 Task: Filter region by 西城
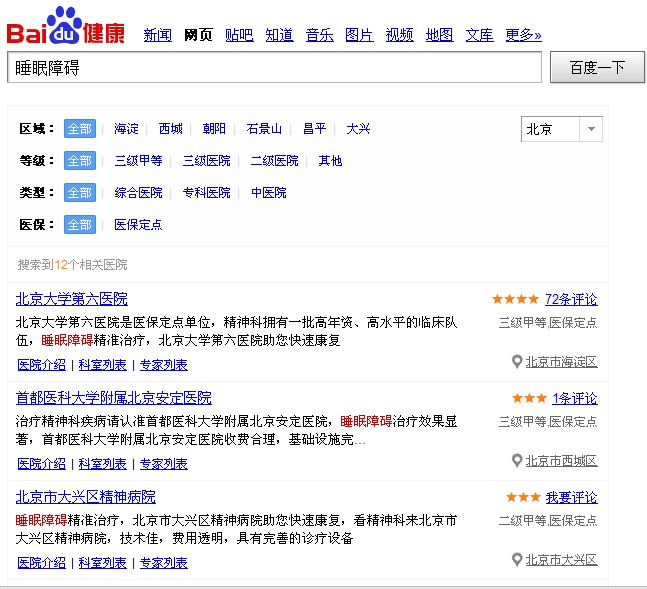170,129
